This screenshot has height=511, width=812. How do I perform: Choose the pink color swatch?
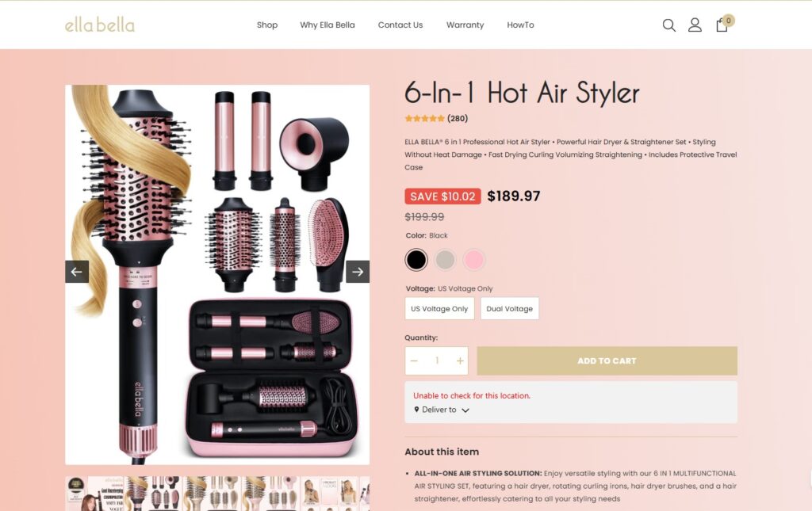pos(474,260)
